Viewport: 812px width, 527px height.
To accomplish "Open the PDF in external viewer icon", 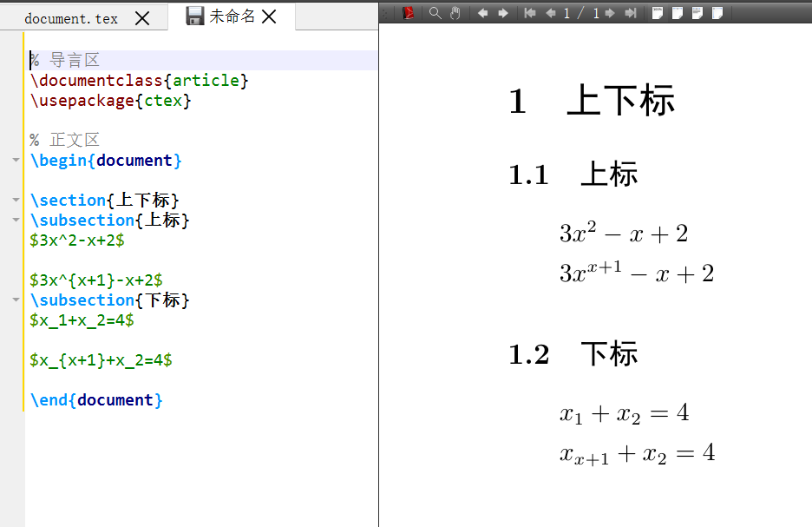I will pyautogui.click(x=409, y=13).
